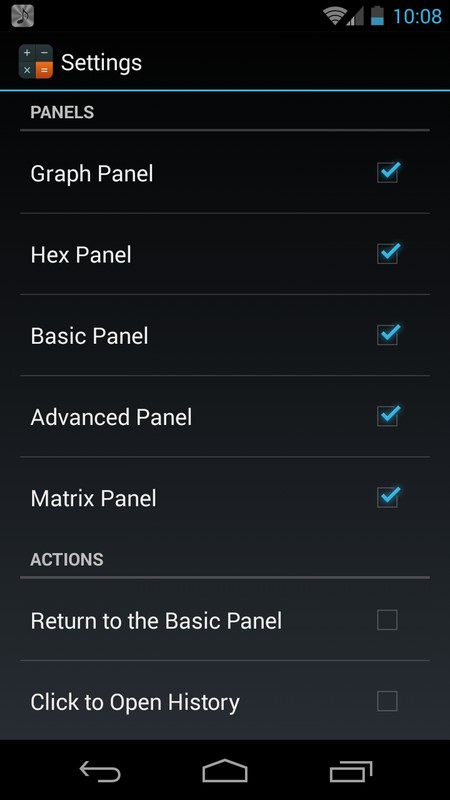This screenshot has height=800, width=450.
Task: Tap the clock showing 10:08
Action: tap(417, 16)
